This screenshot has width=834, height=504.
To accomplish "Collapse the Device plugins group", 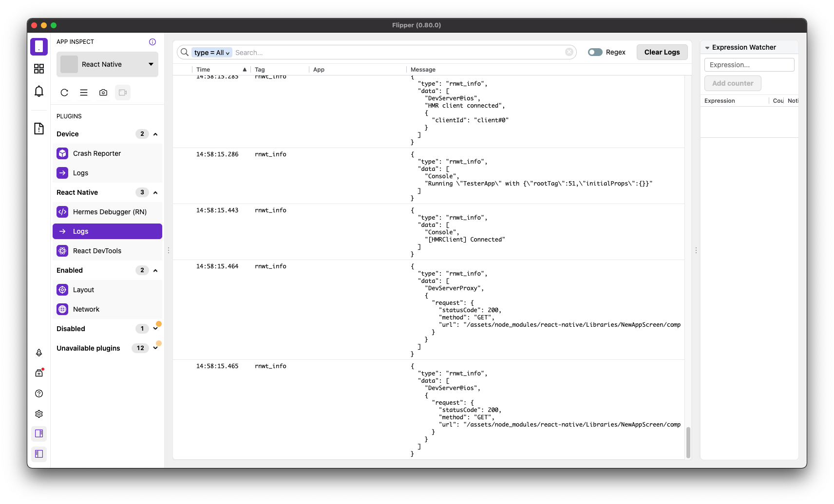I will point(155,134).
